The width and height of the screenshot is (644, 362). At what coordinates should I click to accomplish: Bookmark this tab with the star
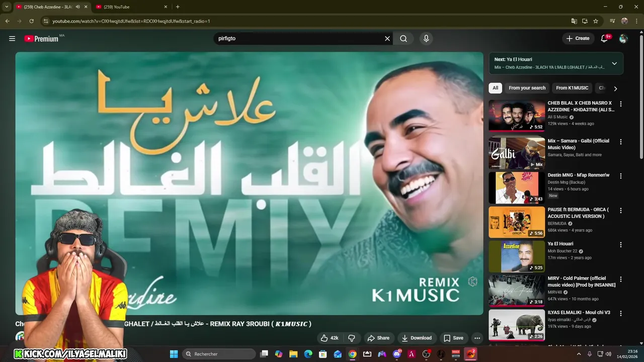pyautogui.click(x=596, y=21)
